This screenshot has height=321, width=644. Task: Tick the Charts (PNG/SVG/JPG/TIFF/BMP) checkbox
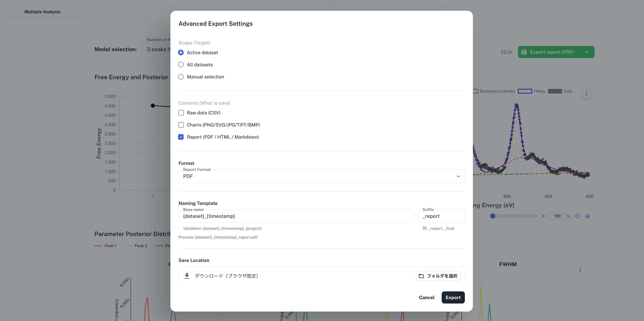[x=181, y=125]
